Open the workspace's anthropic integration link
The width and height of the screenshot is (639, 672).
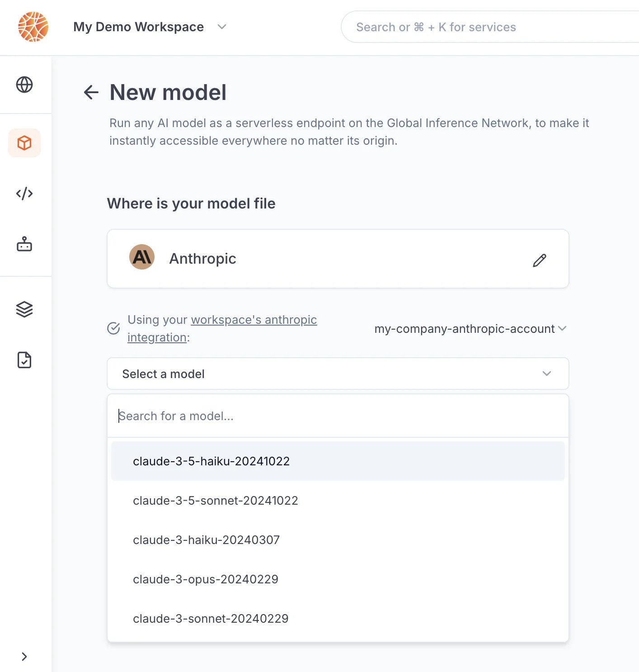(x=222, y=328)
